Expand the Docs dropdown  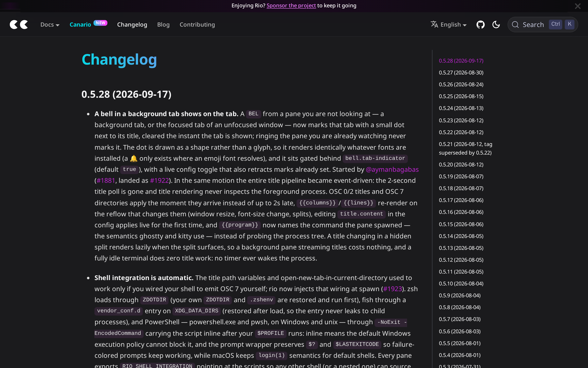click(50, 25)
